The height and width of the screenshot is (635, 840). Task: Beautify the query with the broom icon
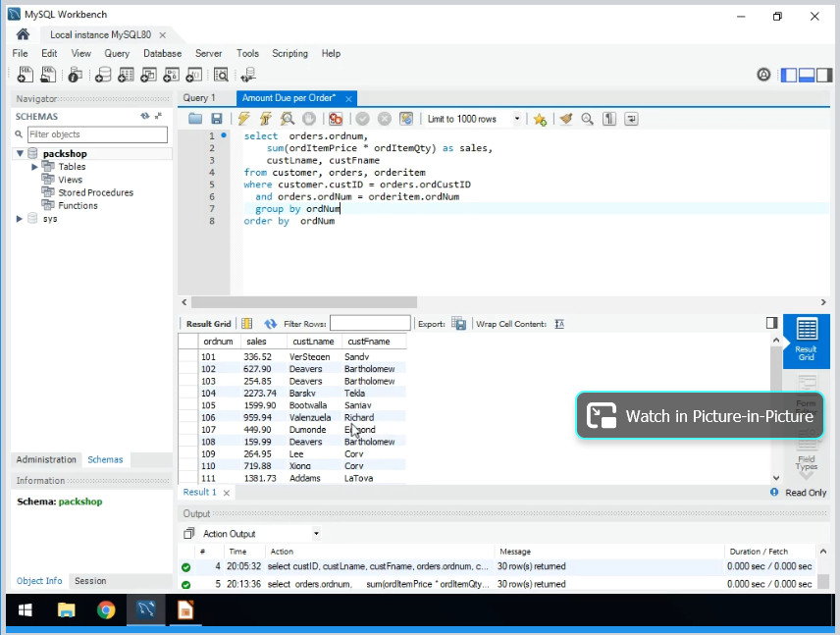click(565, 119)
